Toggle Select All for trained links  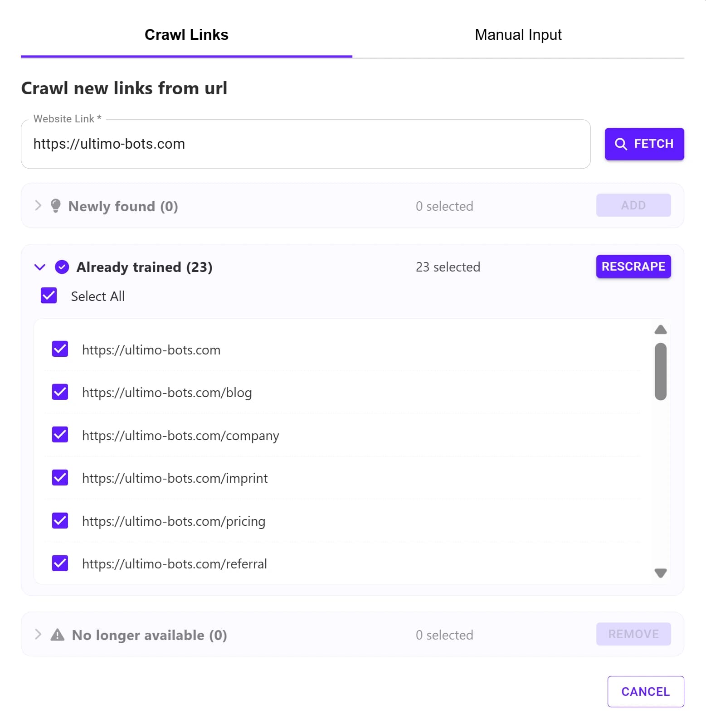(x=49, y=296)
